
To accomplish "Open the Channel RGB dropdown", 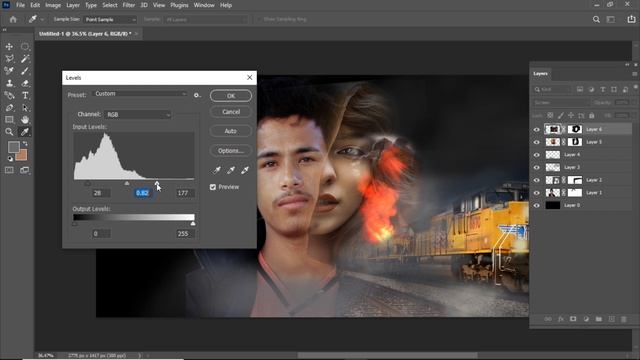I will coord(138,115).
